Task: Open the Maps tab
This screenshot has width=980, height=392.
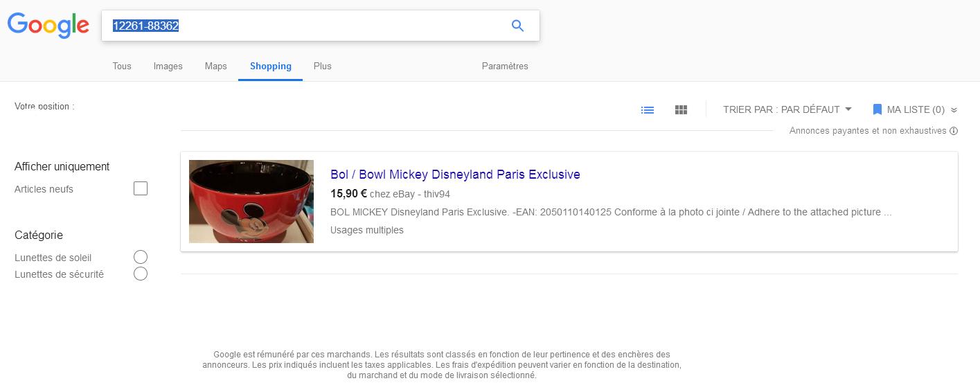Action: 216,66
